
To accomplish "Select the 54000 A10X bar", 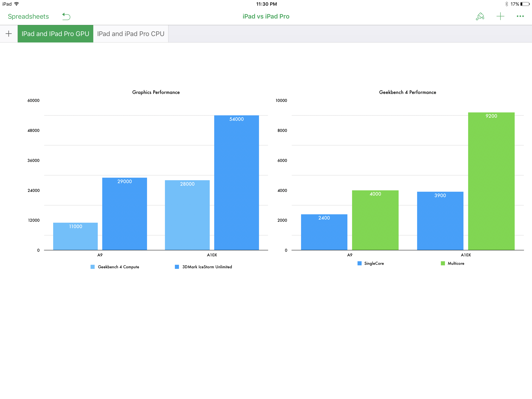I will click(236, 183).
